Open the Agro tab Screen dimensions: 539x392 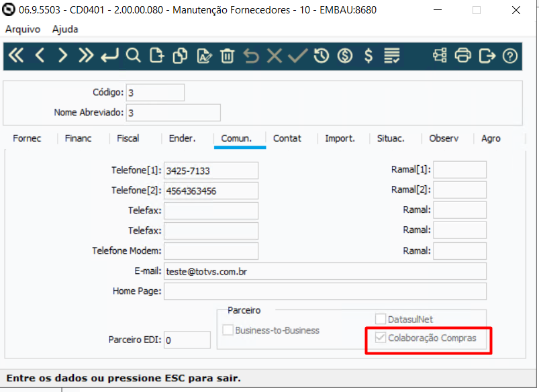coord(491,138)
